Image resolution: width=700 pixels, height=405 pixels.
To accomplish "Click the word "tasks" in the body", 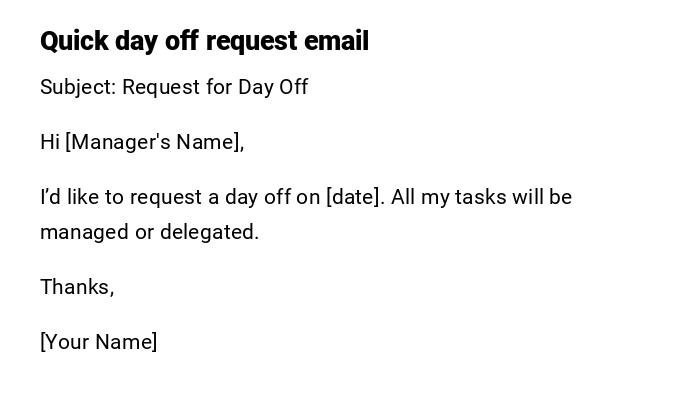I will (x=481, y=197).
